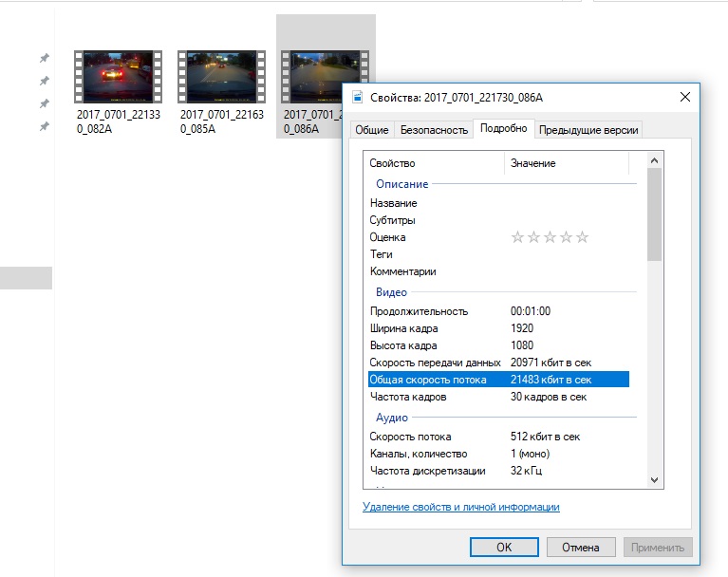This screenshot has width=728, height=577.
Task: Set the Оценка star rating to five
Action: [x=583, y=237]
